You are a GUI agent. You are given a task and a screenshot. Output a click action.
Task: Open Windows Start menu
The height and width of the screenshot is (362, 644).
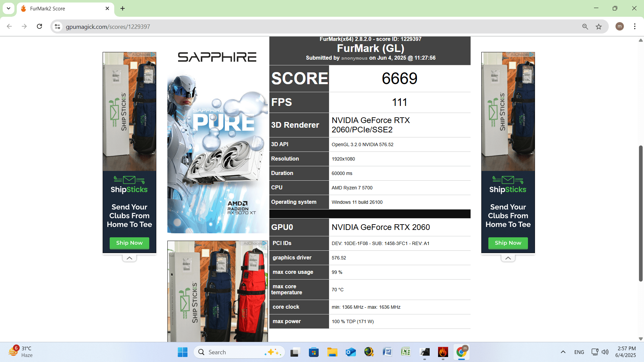182,352
